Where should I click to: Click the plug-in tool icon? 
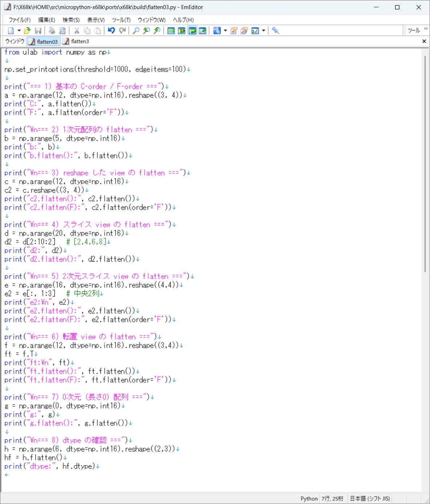pos(276,31)
